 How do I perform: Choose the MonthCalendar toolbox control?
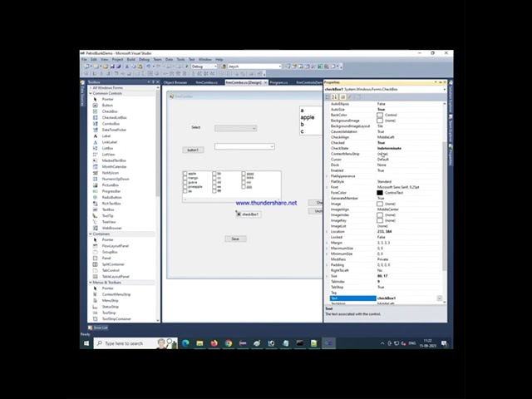(x=114, y=166)
